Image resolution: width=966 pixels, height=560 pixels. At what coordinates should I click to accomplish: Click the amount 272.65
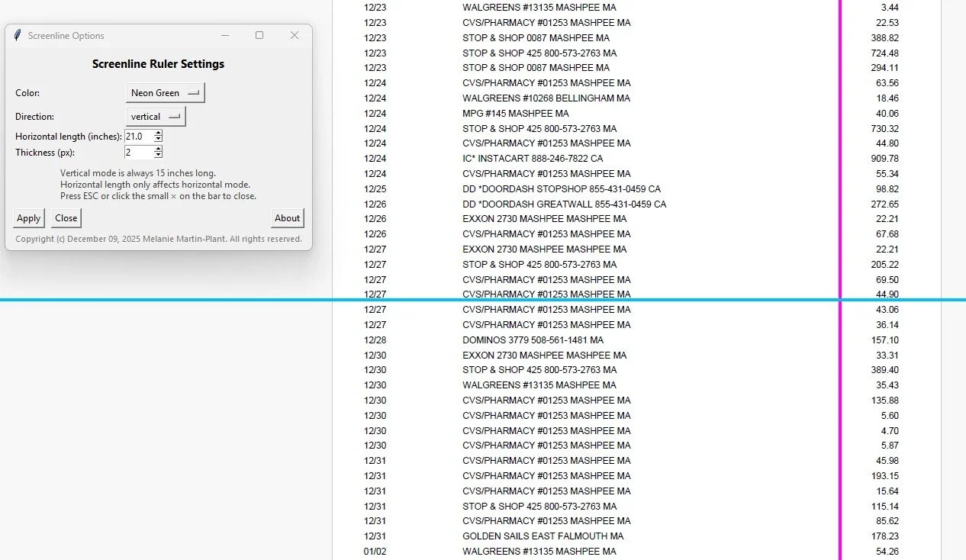click(x=884, y=204)
